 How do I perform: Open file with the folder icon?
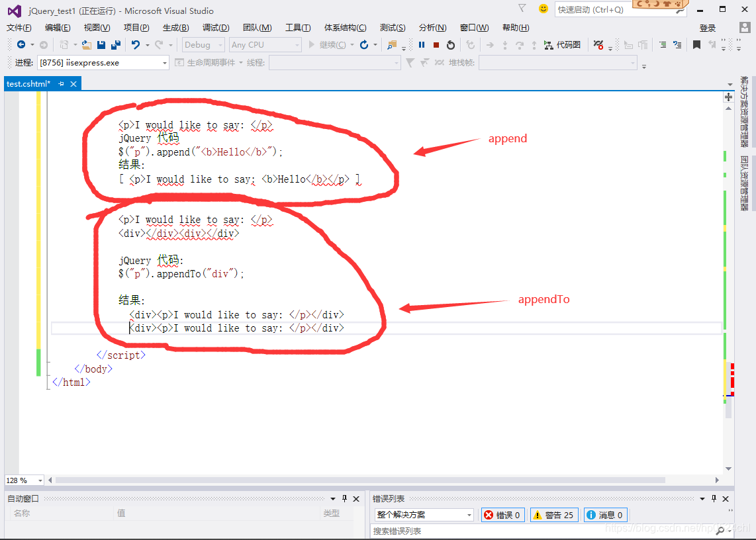(x=87, y=45)
